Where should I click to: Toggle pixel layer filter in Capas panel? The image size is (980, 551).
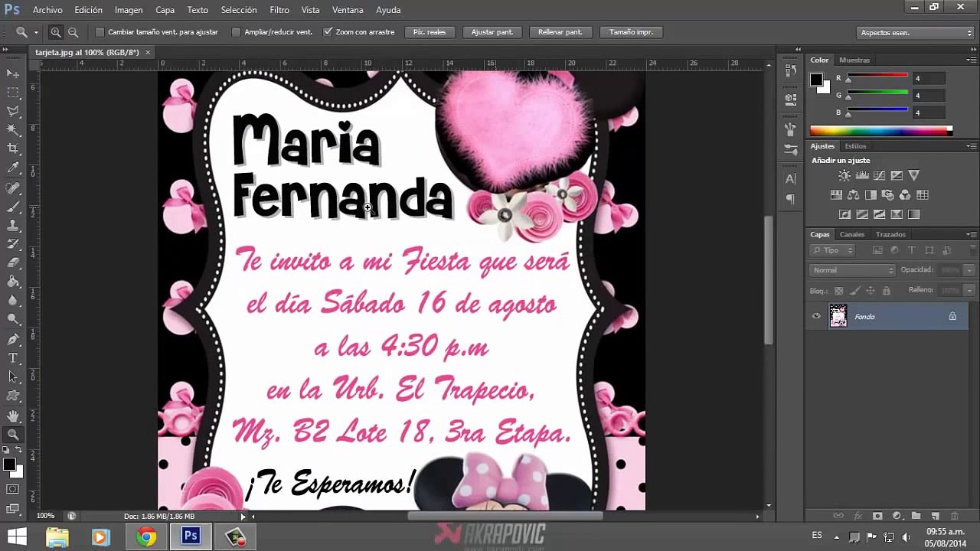point(877,250)
